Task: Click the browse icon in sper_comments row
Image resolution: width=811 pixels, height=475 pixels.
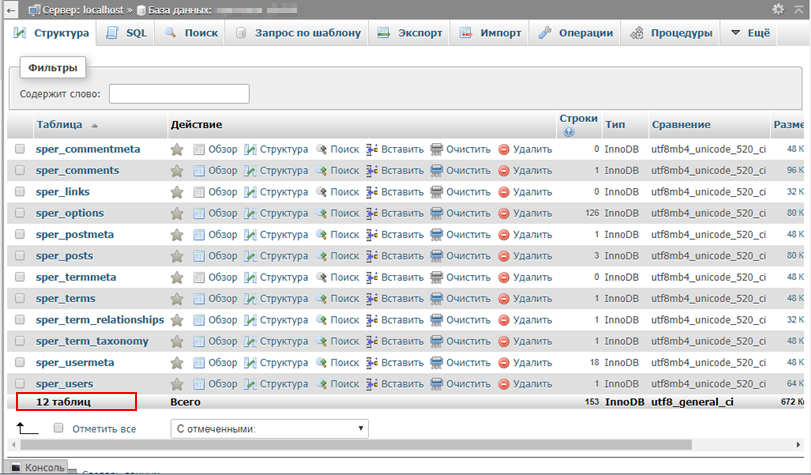Action: coord(199,171)
